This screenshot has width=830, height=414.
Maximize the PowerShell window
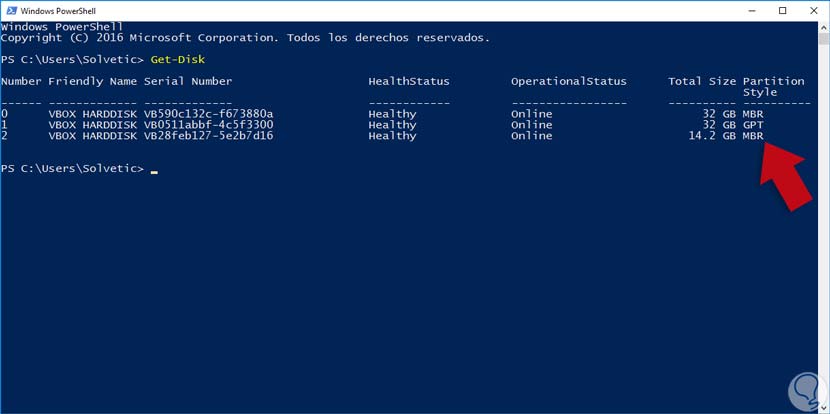783,10
